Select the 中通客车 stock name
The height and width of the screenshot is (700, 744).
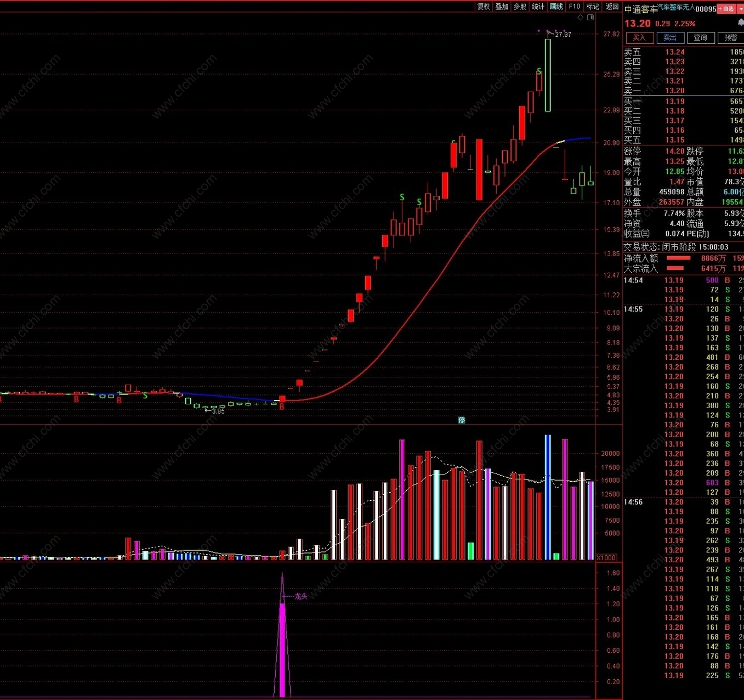(641, 9)
